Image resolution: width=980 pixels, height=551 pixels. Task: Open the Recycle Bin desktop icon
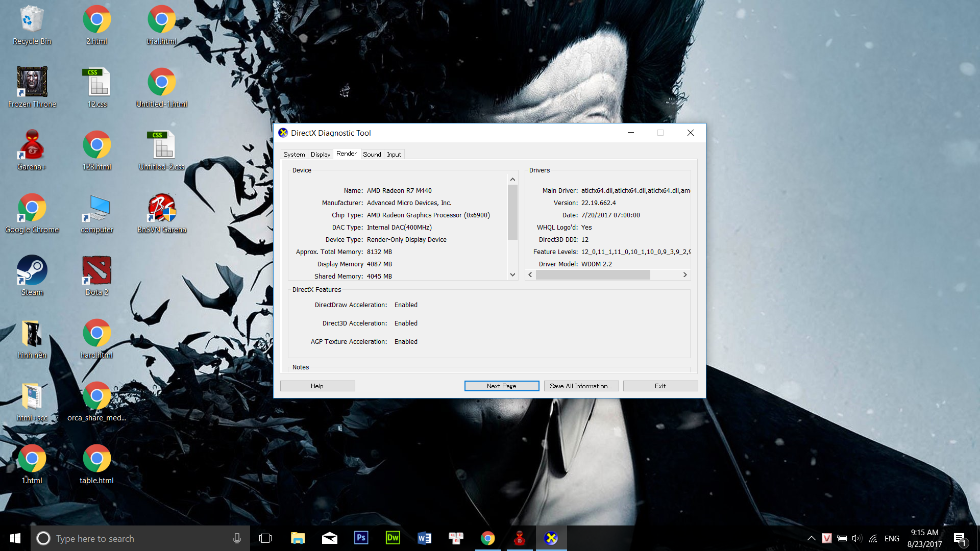point(32,26)
